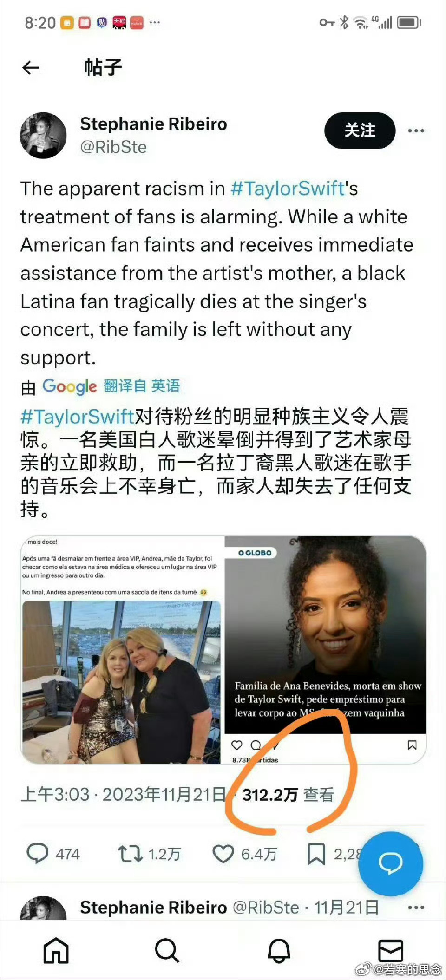The image size is (446, 980).
Task: Open Search tab in bottom navigation
Action: [x=167, y=950]
